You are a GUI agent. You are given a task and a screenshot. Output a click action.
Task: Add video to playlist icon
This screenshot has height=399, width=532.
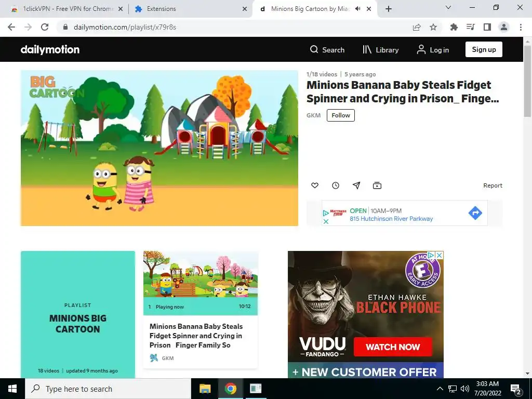click(377, 185)
